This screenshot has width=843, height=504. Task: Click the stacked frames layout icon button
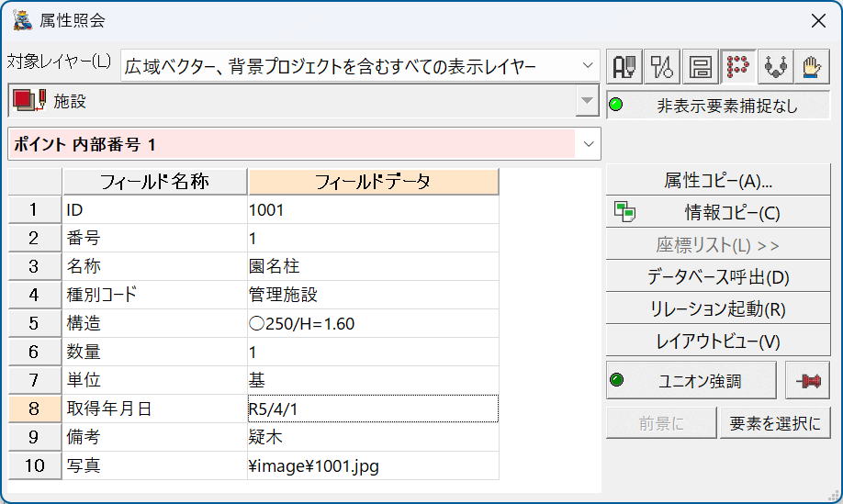click(700, 67)
